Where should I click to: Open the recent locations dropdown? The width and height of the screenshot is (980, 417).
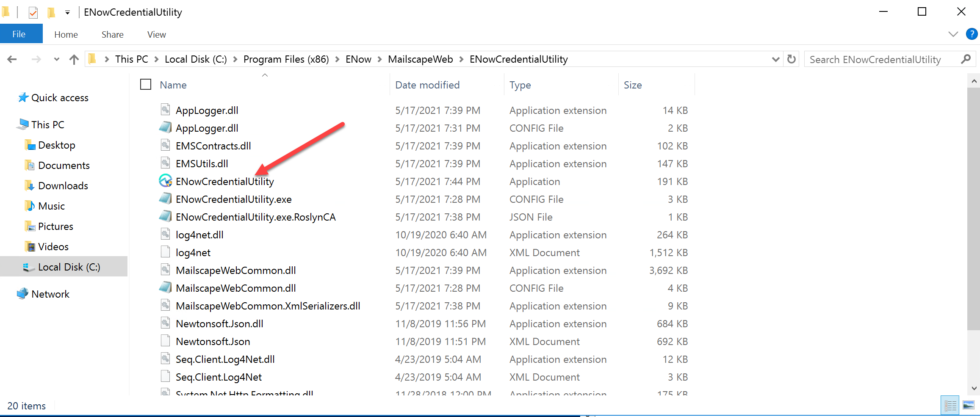pos(56,59)
